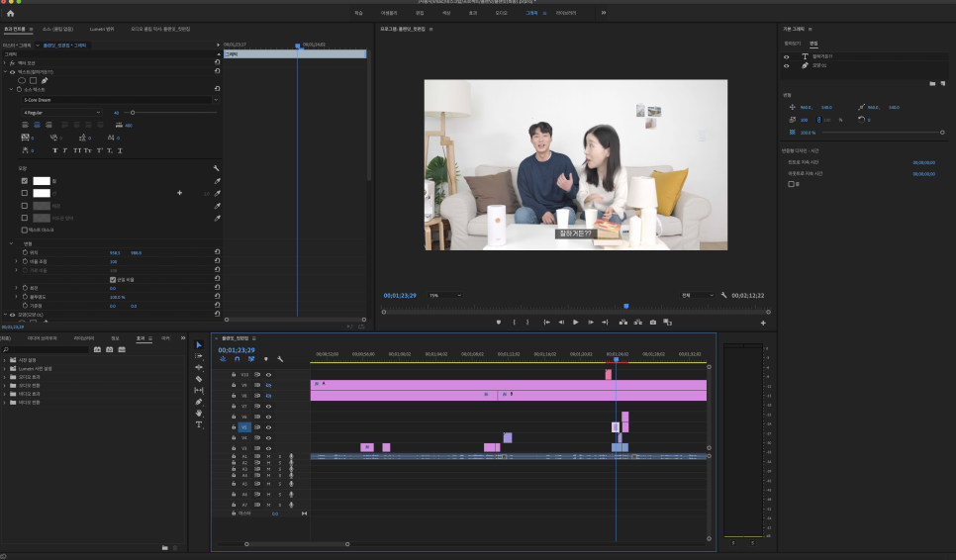Create ellipse mask for text
The image size is (956, 560).
[x=22, y=80]
